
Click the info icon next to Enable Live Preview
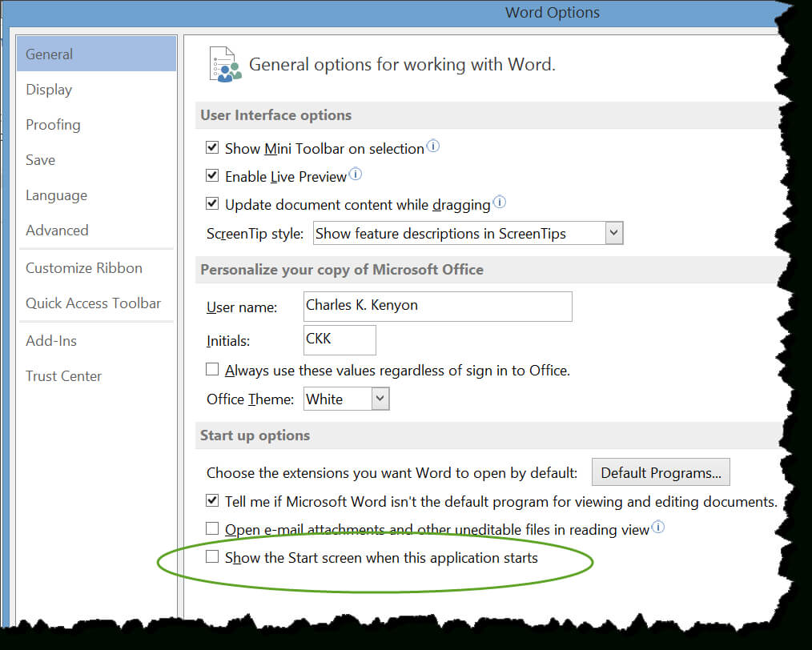356,175
